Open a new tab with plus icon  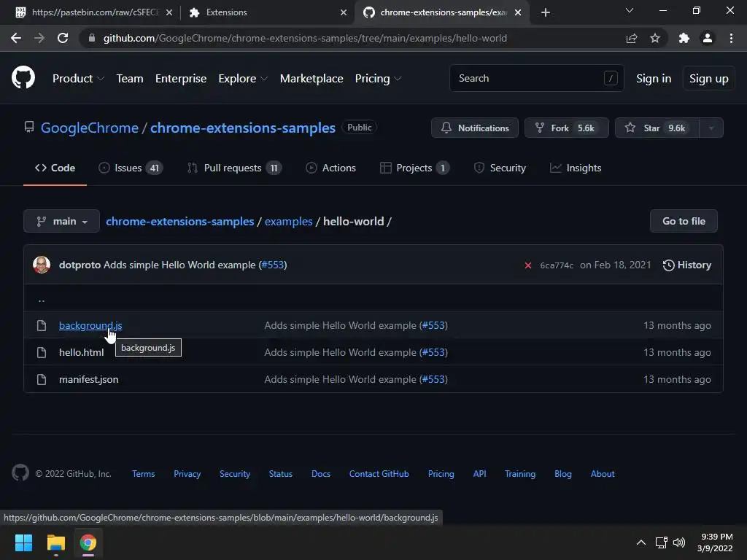click(x=546, y=12)
